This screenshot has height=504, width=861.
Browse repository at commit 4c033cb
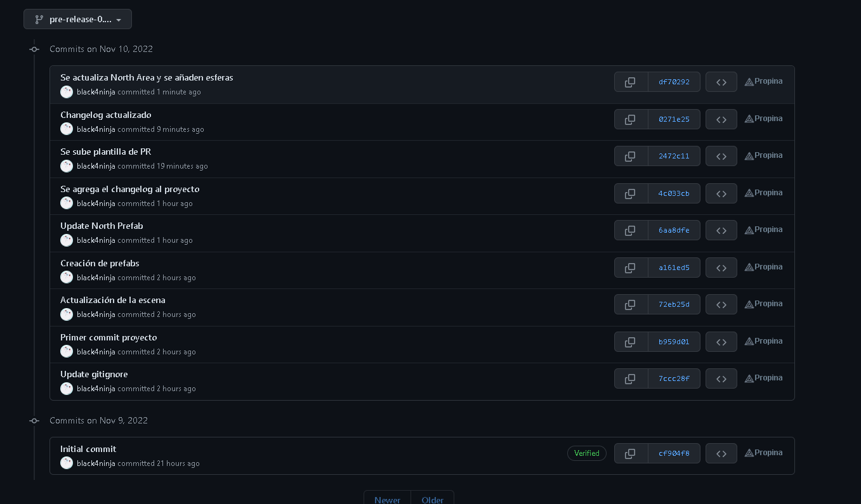click(x=721, y=193)
